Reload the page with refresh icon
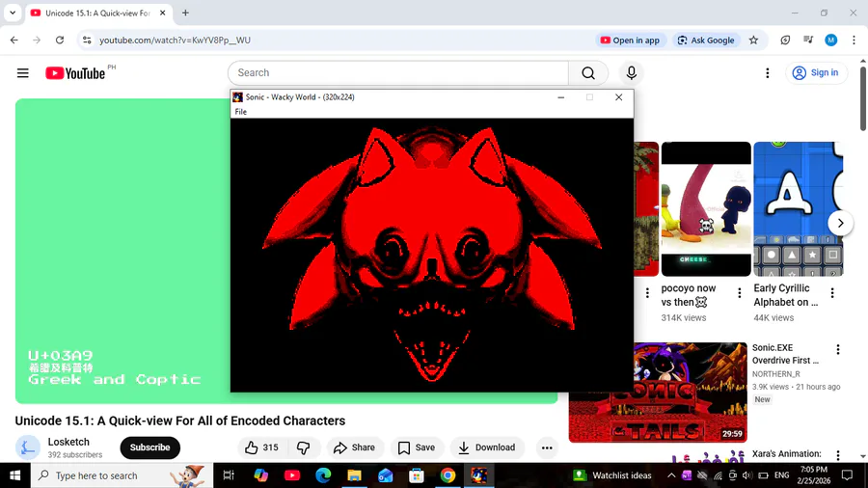 (60, 40)
